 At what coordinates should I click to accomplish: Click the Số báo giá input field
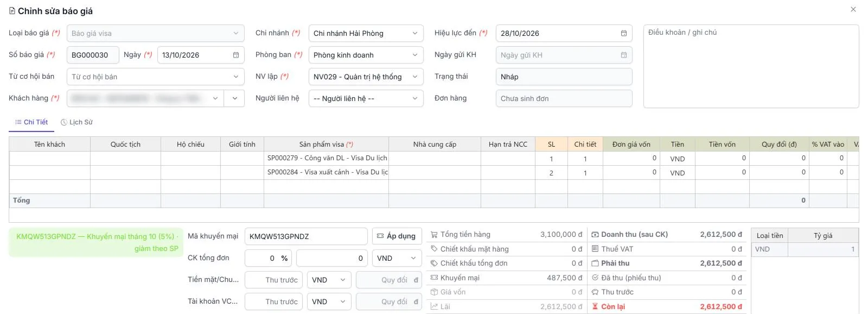pos(93,55)
